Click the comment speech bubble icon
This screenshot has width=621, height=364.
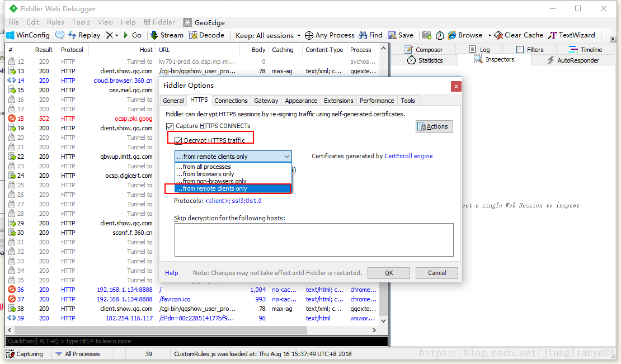click(60, 35)
